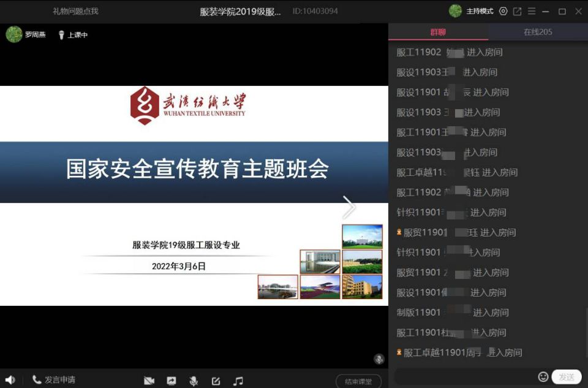The height and width of the screenshot is (388, 588).
Task: Toggle the floating mic indicator on video
Action: coord(379,359)
